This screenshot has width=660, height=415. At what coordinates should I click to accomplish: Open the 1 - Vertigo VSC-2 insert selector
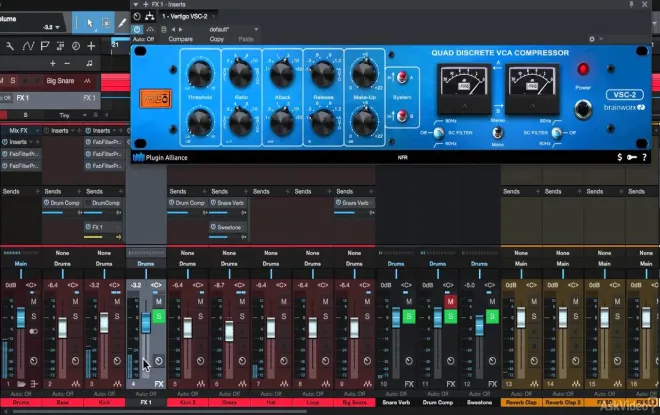point(189,16)
